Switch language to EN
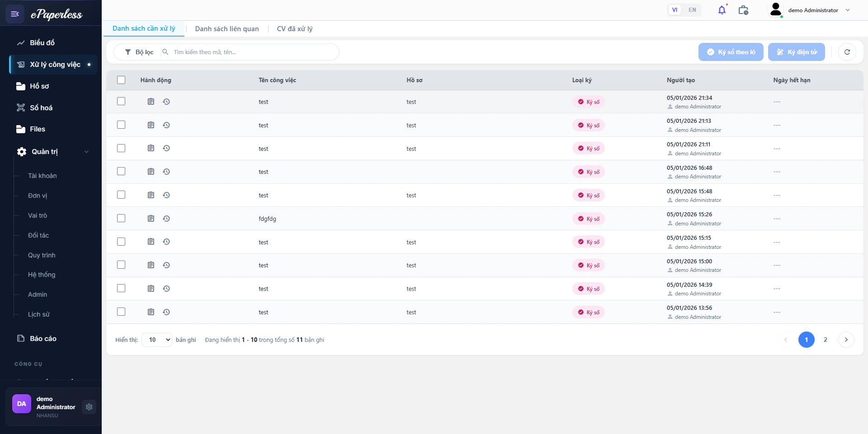Screen dimensions: 868x434 (x=692, y=10)
